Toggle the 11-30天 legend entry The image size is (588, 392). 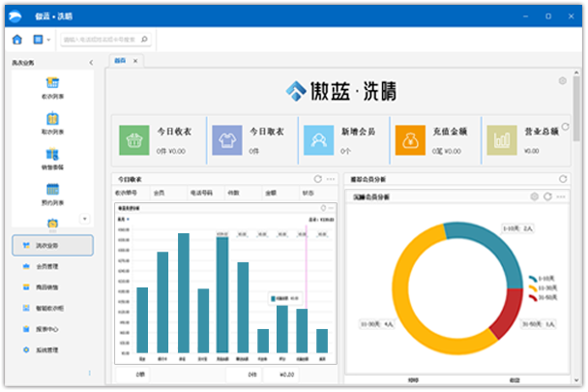click(543, 288)
